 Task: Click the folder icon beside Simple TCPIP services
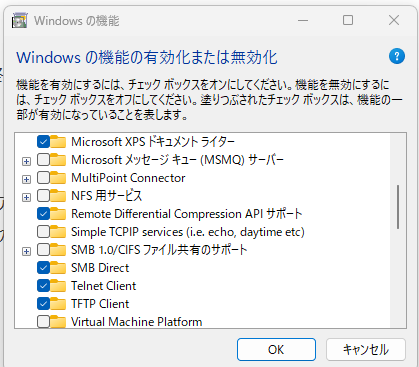click(x=58, y=232)
